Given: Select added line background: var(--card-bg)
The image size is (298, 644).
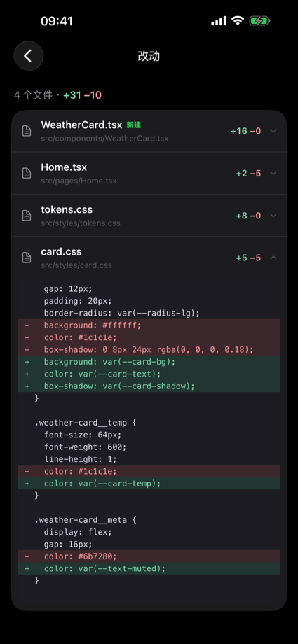Looking at the screenshot, I should [149, 362].
